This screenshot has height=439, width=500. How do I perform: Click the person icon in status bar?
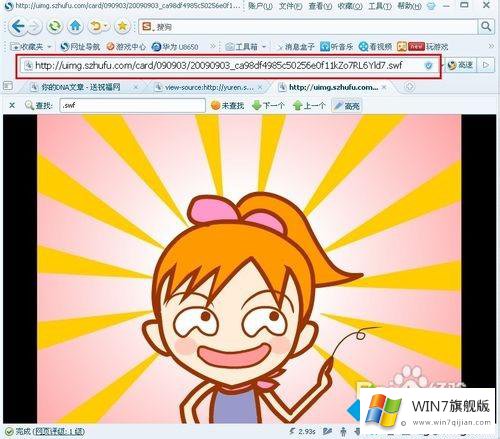pyautogui.click(x=343, y=432)
